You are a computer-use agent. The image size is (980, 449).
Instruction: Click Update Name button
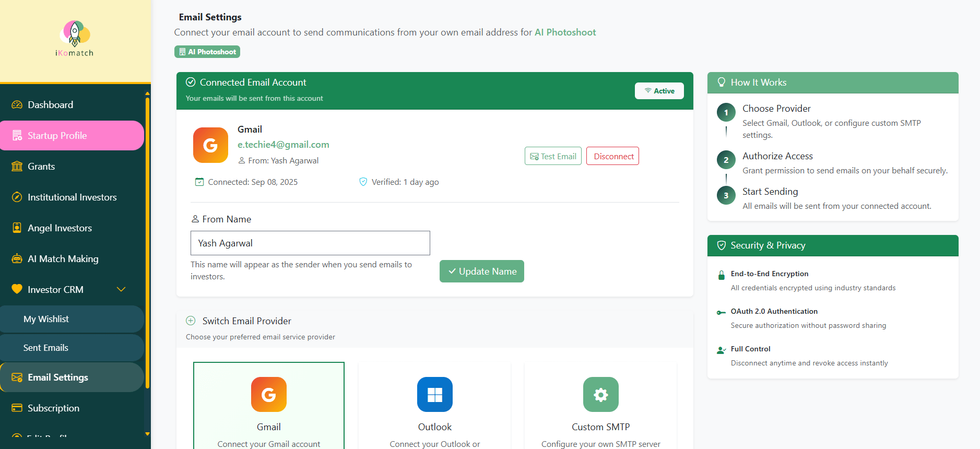[x=482, y=271]
